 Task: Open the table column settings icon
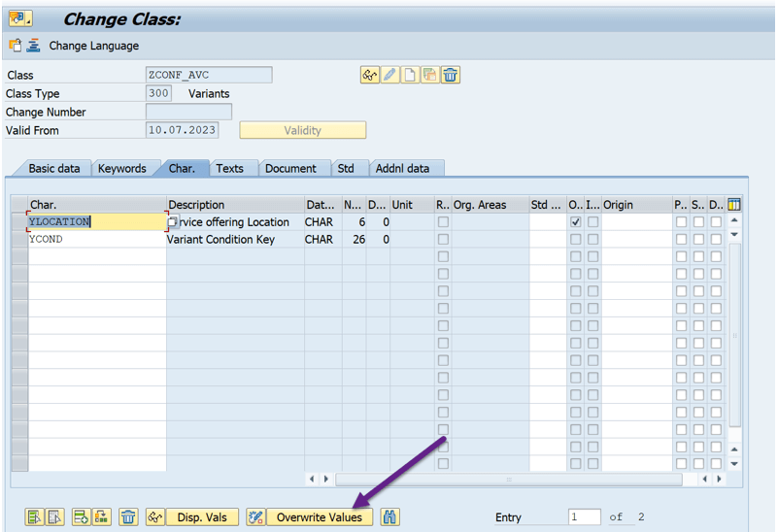click(x=734, y=204)
